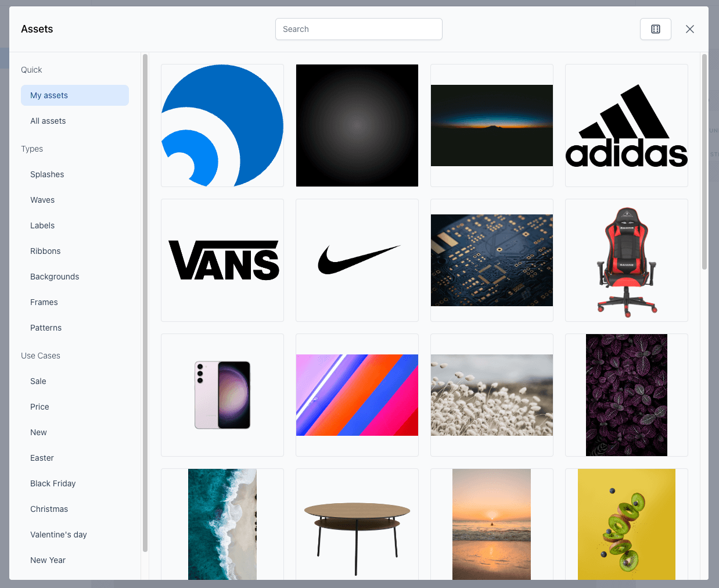Open the Black Friday use case

(x=53, y=483)
